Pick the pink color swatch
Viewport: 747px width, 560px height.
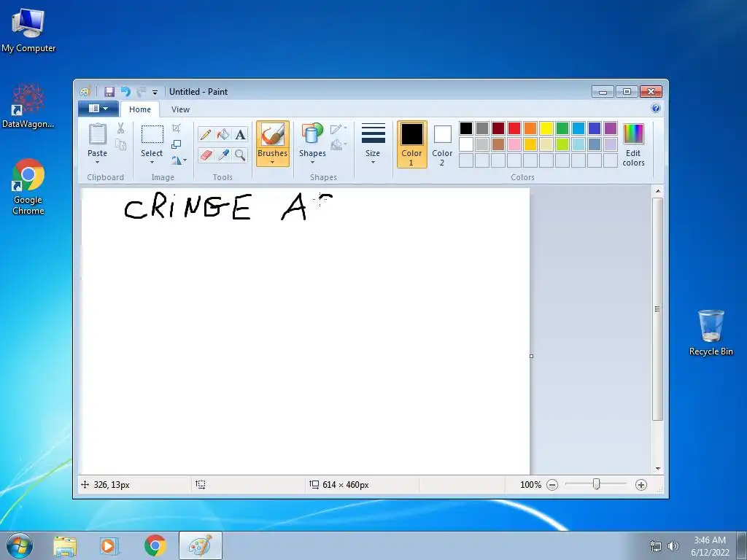click(514, 144)
